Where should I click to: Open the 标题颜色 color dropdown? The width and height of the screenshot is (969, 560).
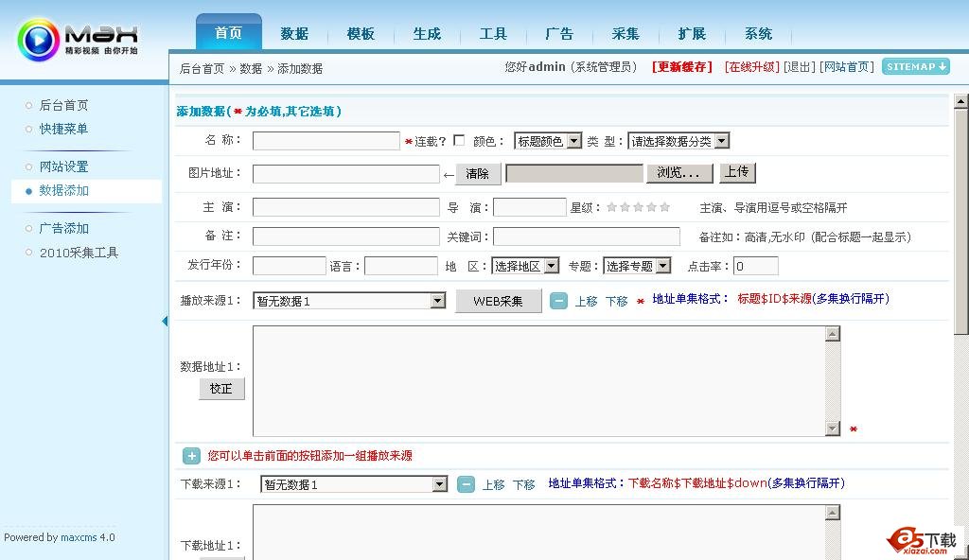click(x=548, y=141)
